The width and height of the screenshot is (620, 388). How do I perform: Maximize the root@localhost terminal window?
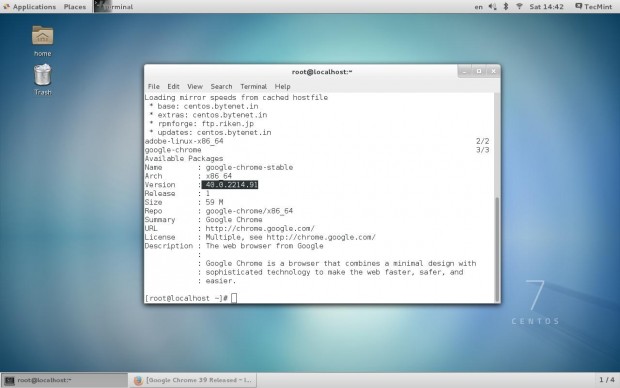(479, 72)
